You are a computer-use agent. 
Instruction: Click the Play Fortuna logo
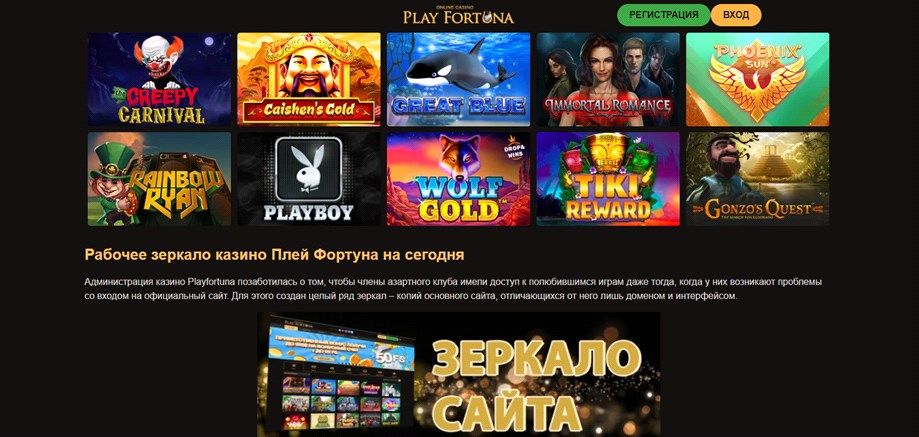pos(458,15)
